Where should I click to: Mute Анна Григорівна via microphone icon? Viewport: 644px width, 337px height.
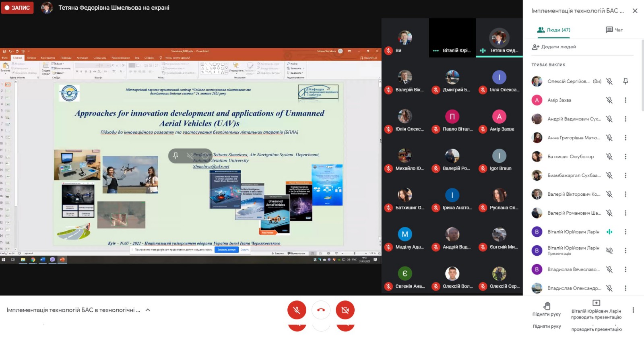[609, 138]
